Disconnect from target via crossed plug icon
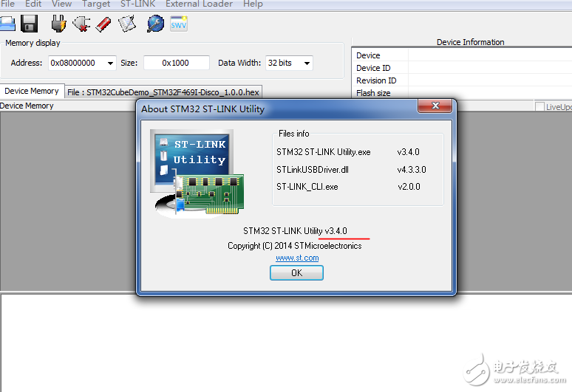This screenshot has height=392, width=572. click(x=81, y=24)
